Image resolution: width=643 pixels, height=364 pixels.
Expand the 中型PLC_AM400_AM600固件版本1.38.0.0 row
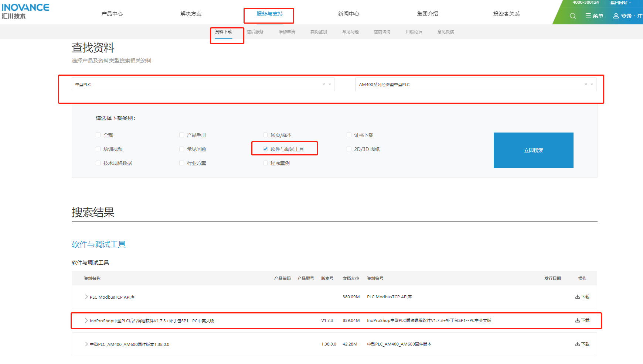tap(86, 344)
